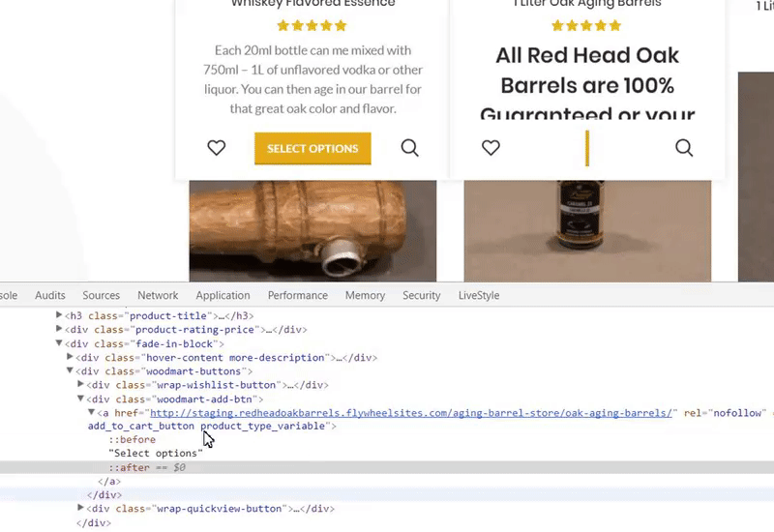
Task: Click the essence bottle product image
Action: point(587,231)
